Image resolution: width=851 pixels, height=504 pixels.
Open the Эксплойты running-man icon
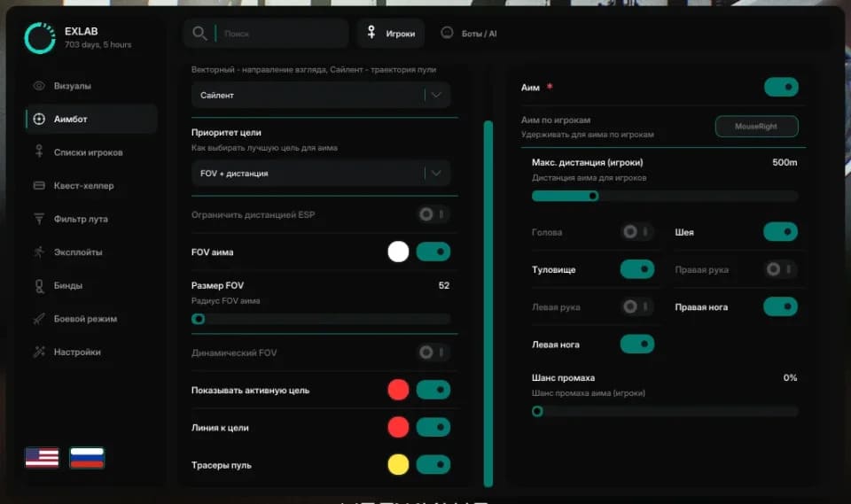coord(39,252)
